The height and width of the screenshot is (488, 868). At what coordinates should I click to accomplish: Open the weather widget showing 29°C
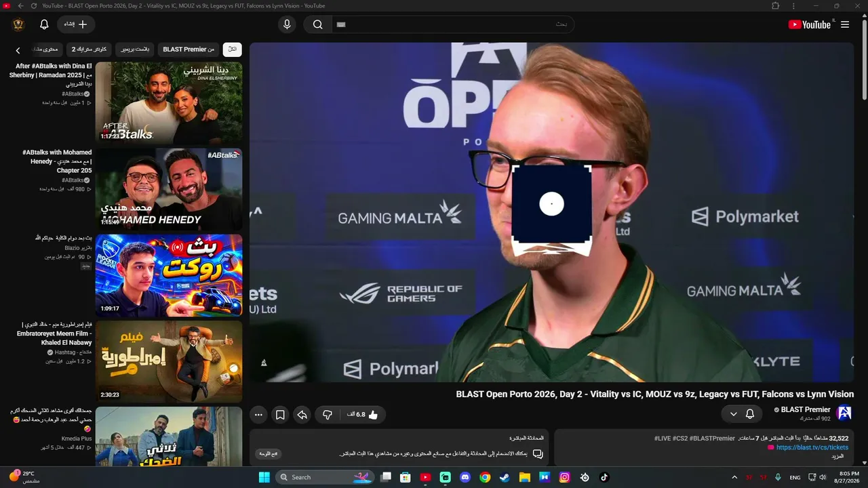click(25, 477)
